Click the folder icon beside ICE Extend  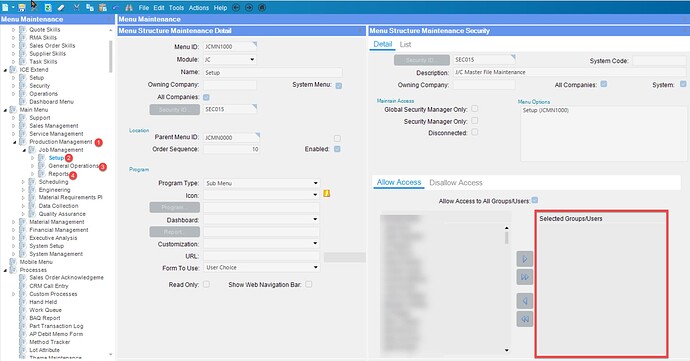13,70
